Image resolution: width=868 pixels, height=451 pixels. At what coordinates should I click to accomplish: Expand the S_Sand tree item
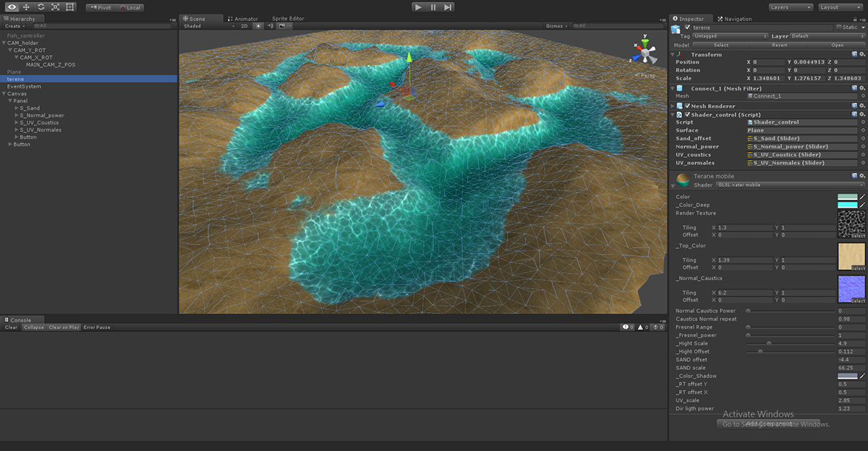pyautogui.click(x=17, y=108)
